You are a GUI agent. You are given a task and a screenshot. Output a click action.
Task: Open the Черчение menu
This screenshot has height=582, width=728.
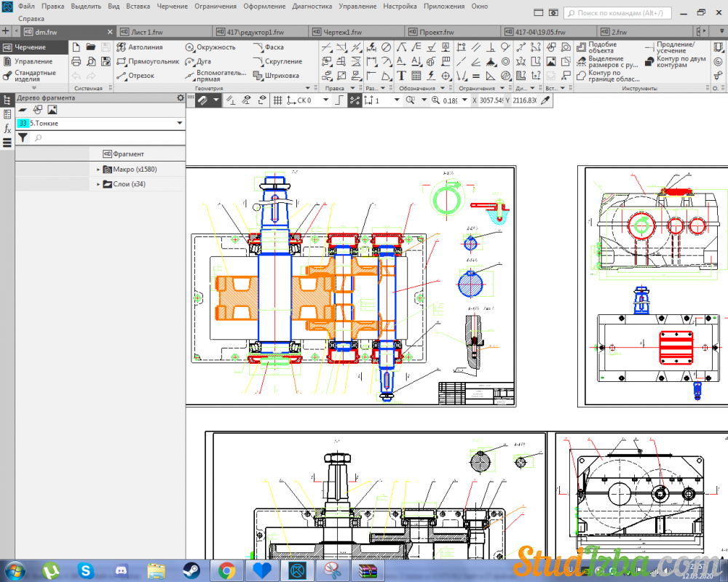pyautogui.click(x=171, y=6)
